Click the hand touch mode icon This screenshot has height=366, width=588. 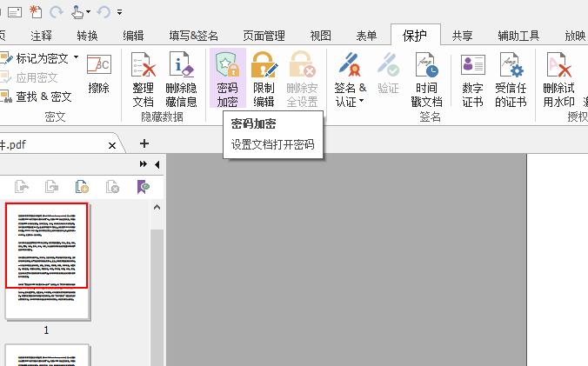click(x=77, y=12)
